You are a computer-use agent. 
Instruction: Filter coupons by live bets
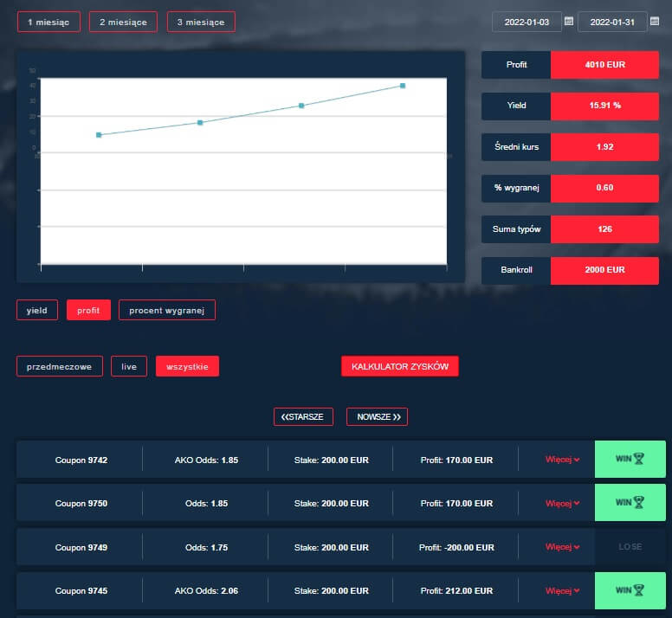pos(129,367)
